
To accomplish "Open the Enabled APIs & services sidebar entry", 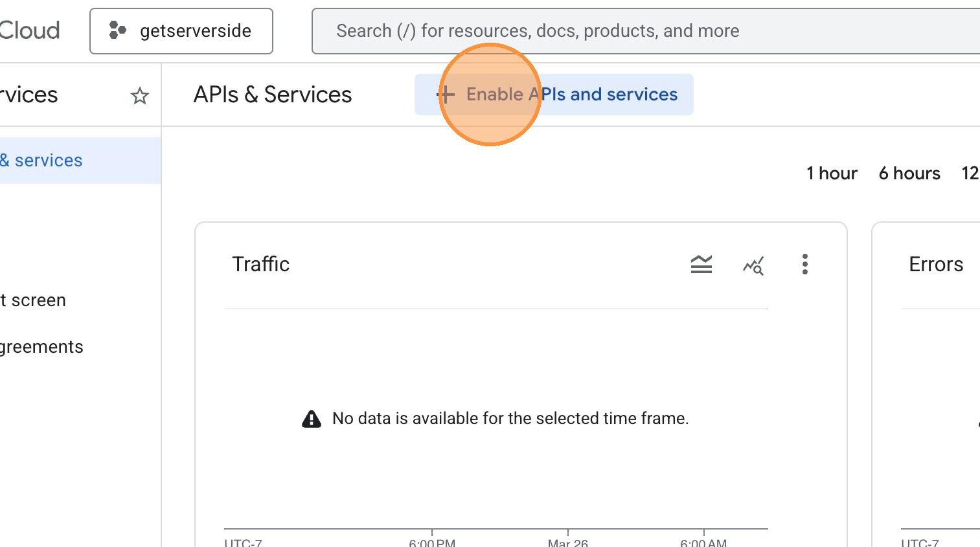I will (x=41, y=160).
